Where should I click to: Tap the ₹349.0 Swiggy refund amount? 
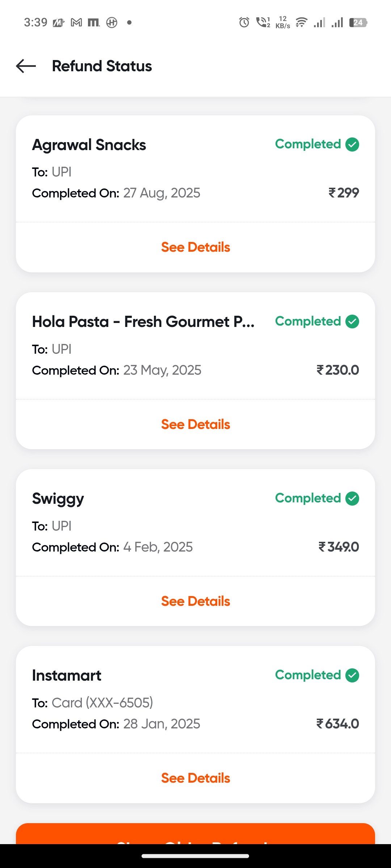click(x=339, y=547)
